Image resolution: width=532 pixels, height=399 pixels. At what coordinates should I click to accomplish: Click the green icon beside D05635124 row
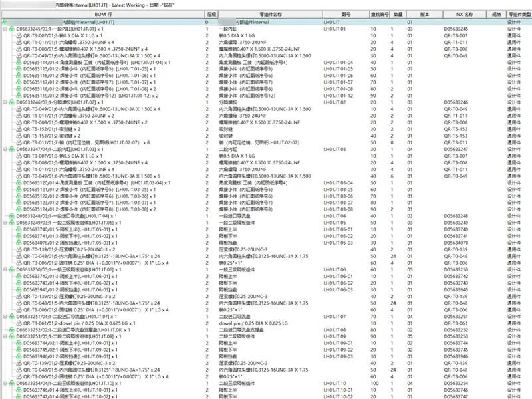(x=19, y=209)
